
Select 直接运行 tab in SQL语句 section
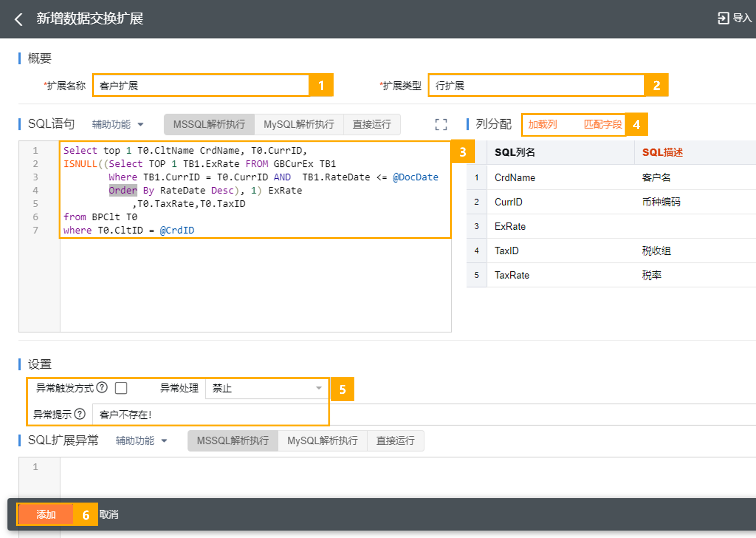(x=372, y=124)
